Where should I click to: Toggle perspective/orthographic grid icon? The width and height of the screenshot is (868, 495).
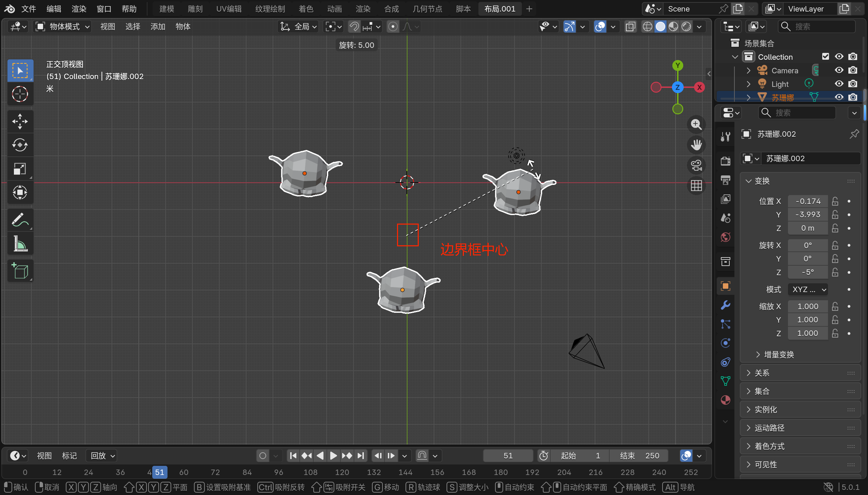(x=696, y=186)
